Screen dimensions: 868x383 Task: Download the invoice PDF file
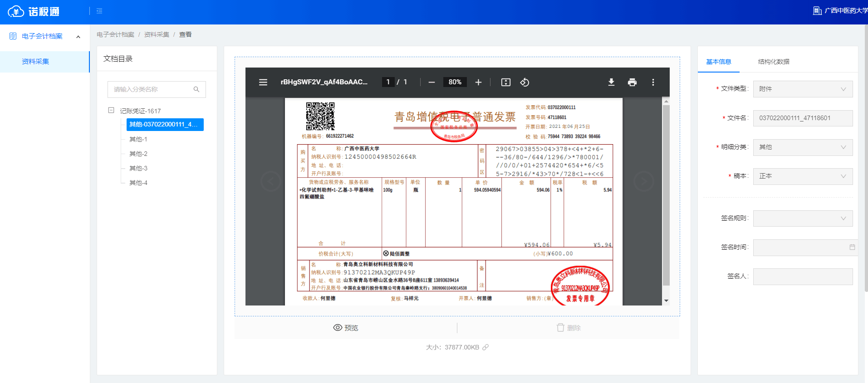pos(611,82)
